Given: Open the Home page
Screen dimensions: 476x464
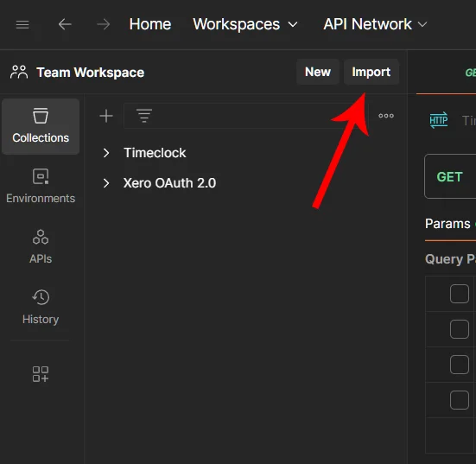Looking at the screenshot, I should pyautogui.click(x=150, y=24).
